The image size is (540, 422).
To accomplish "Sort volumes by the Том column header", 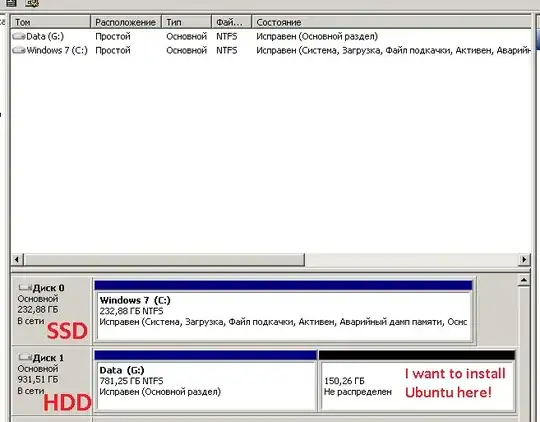I will click(51, 22).
